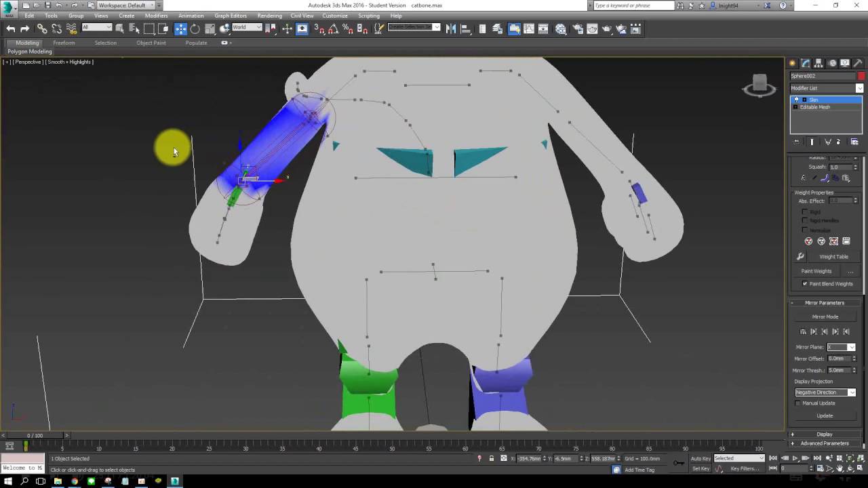
Task: Click the Mirror tool icon
Action: pos(451,28)
